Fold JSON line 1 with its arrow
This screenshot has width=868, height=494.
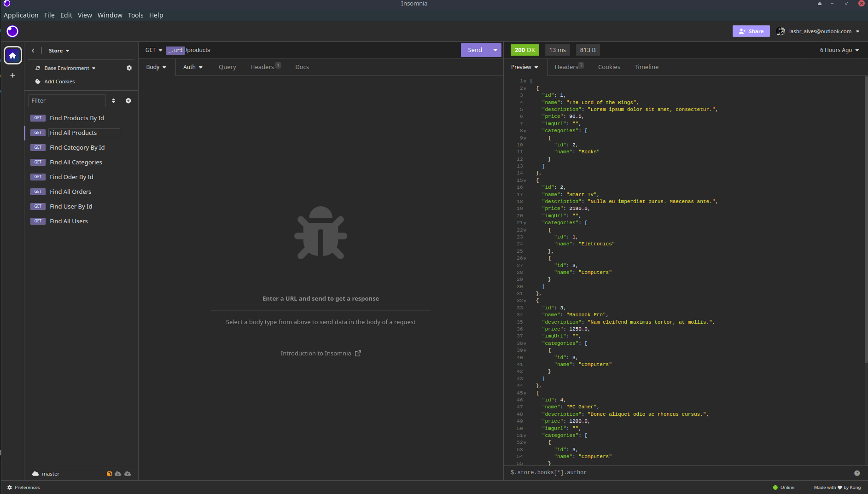(524, 81)
